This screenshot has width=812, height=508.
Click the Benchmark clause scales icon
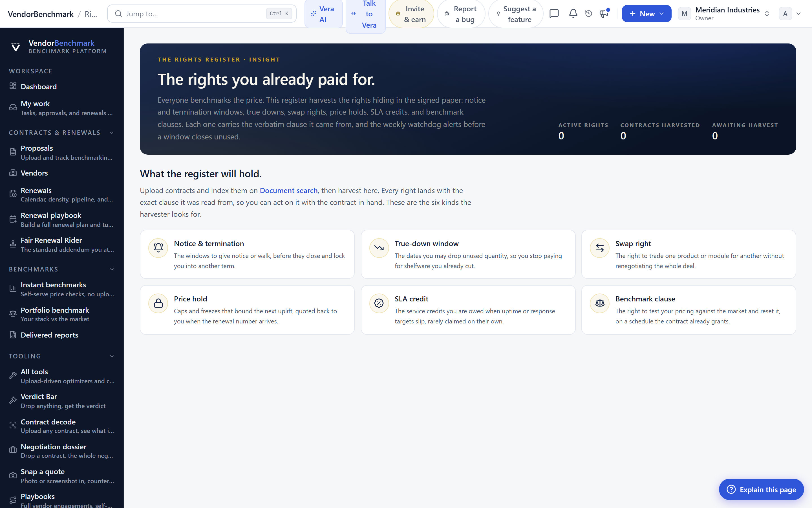(x=600, y=303)
